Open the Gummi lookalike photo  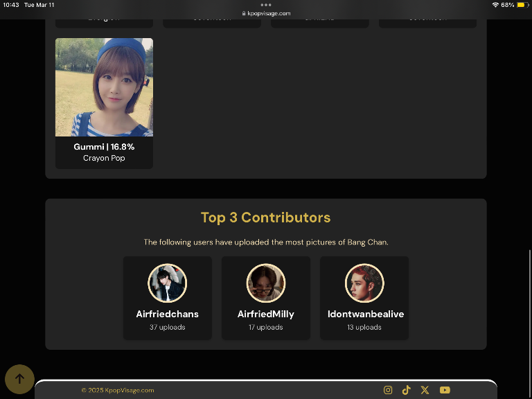(104, 87)
